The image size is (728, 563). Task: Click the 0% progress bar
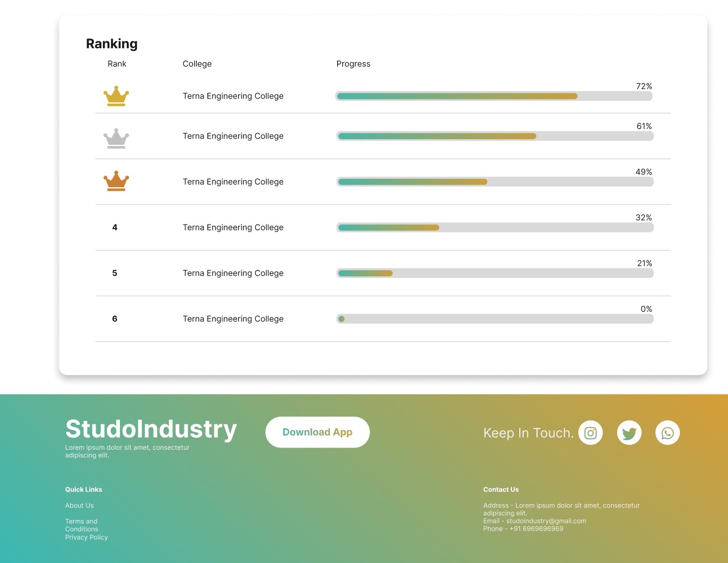[495, 319]
